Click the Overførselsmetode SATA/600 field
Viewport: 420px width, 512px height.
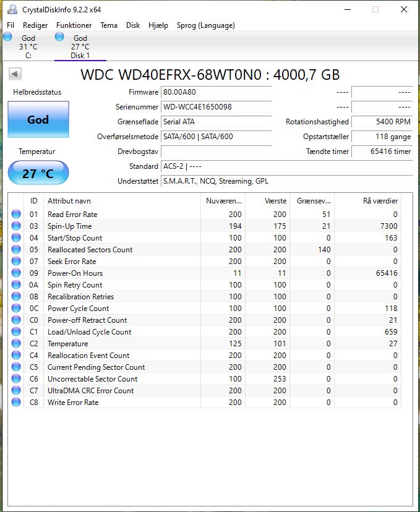(x=216, y=137)
